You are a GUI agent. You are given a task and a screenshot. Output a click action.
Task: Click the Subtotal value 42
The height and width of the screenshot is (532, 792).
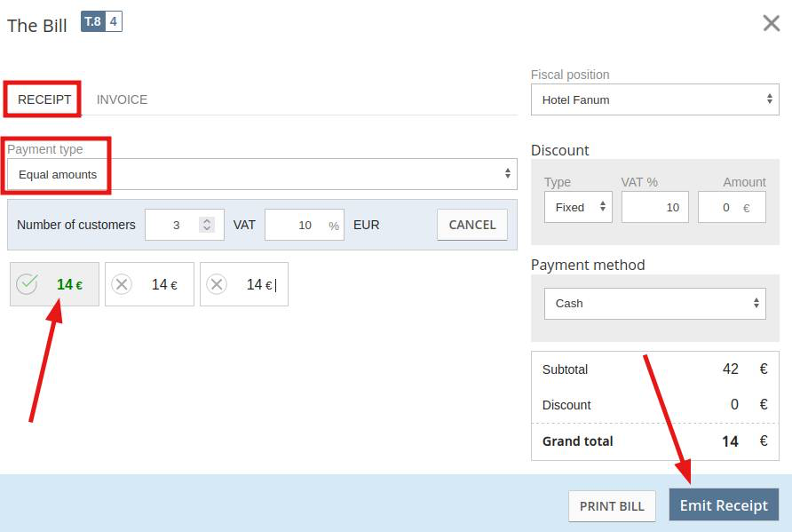[x=731, y=369]
